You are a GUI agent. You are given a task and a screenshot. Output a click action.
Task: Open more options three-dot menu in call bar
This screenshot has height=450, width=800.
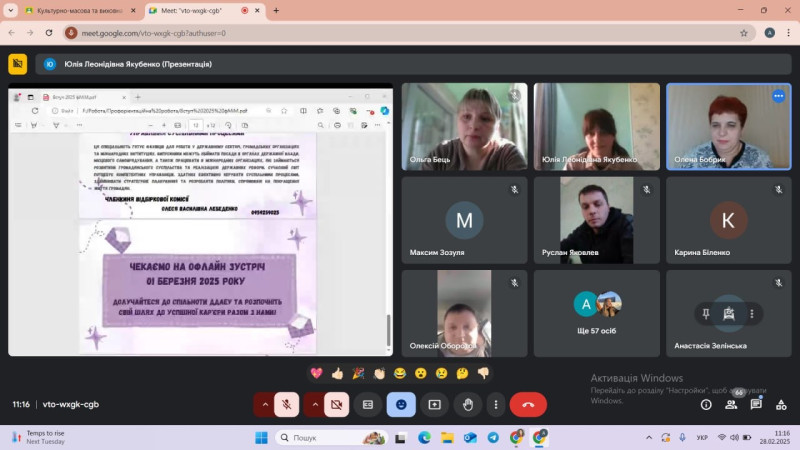[495, 404]
